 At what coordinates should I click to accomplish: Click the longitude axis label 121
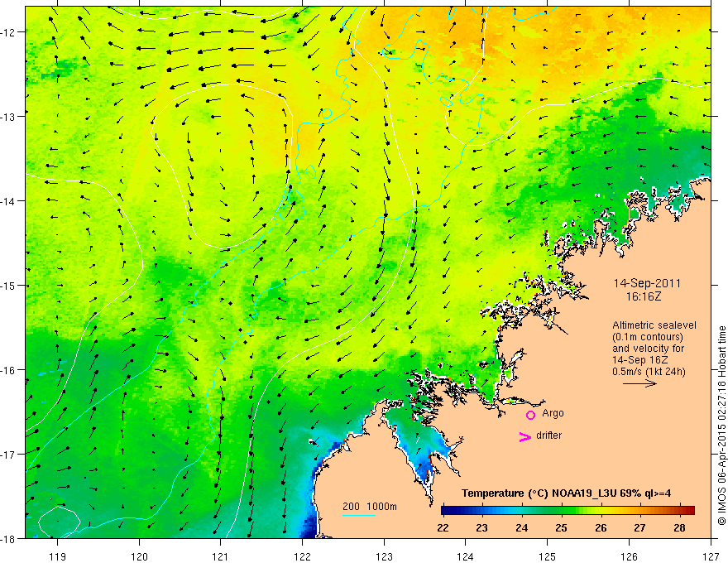(x=221, y=556)
